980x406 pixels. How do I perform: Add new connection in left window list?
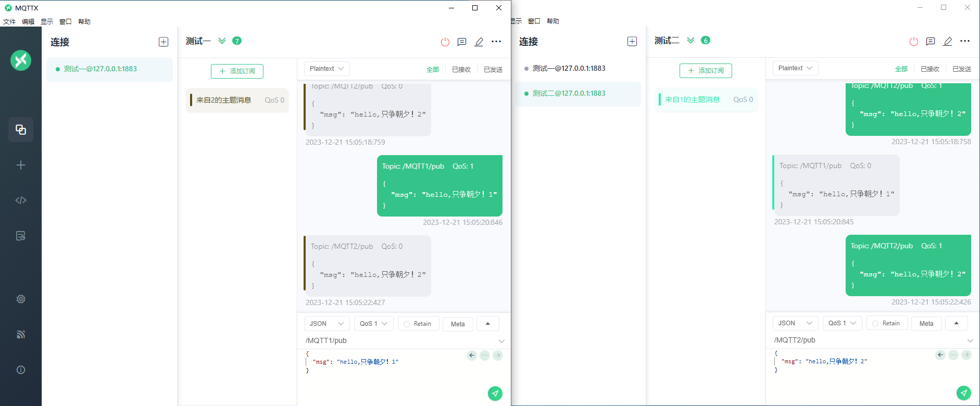click(x=164, y=42)
